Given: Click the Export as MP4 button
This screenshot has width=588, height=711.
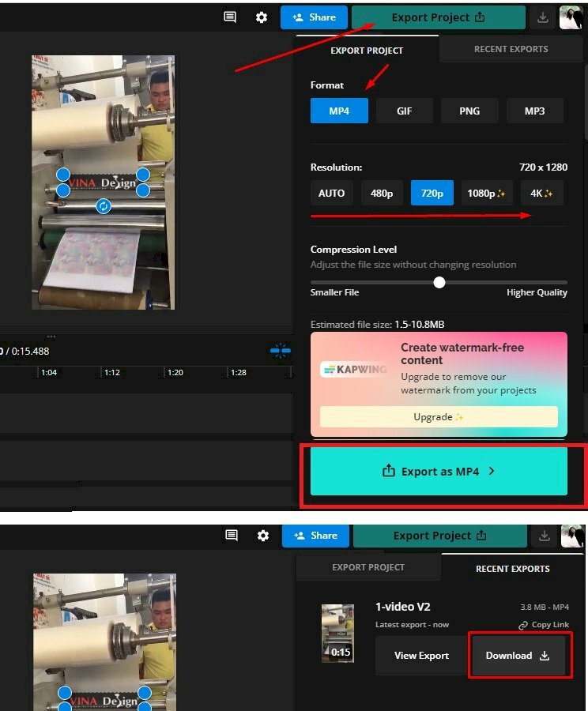Looking at the screenshot, I should pos(439,471).
